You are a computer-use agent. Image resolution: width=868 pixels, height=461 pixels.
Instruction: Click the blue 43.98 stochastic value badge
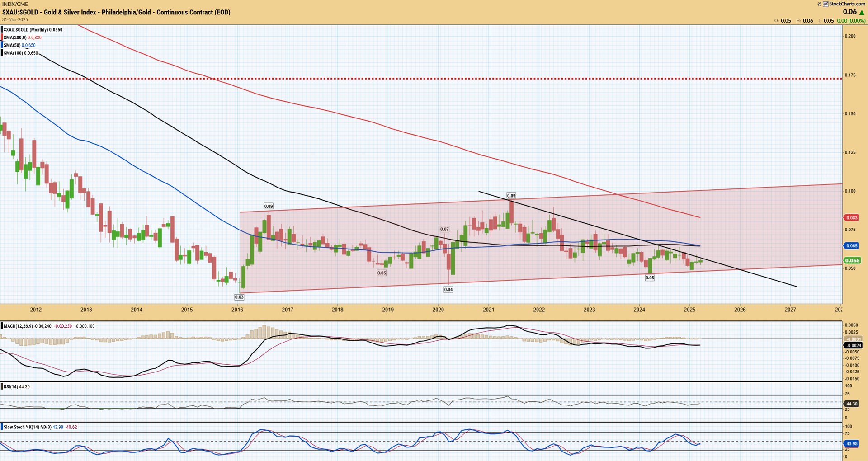pos(852,444)
